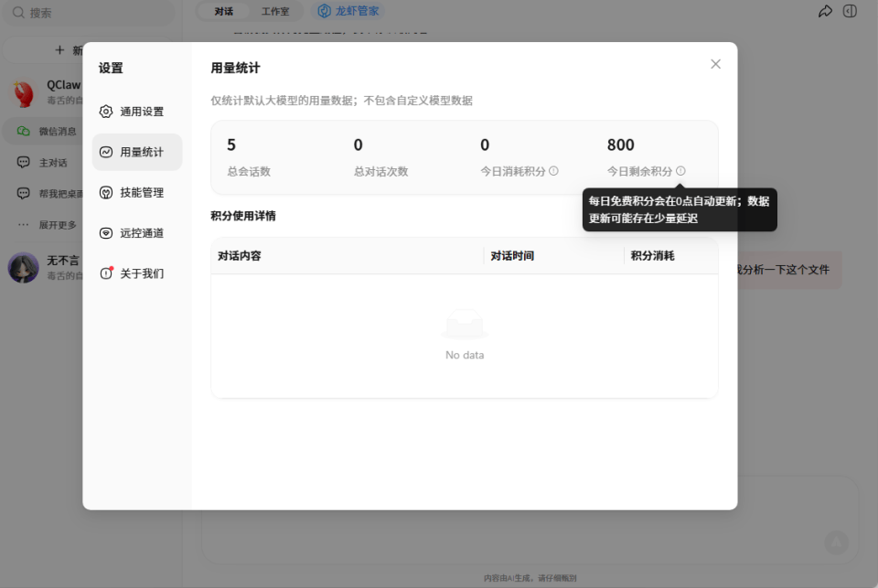
Task: Focus the 搜索 search field
Action: 90,12
